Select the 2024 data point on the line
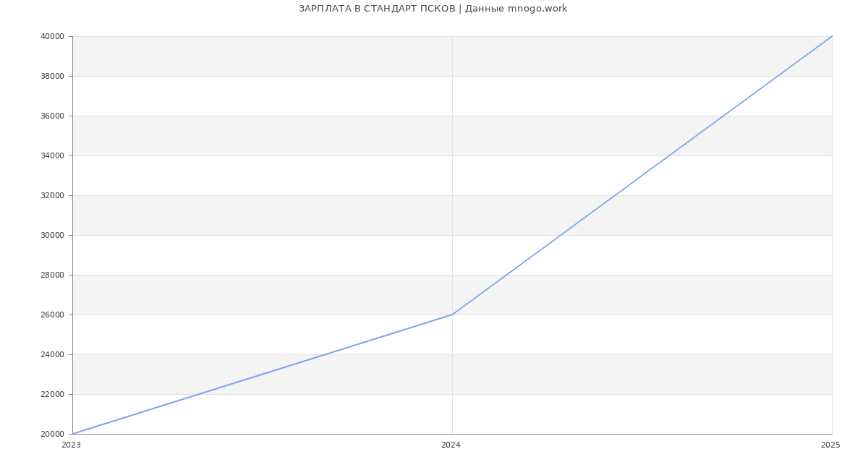The height and width of the screenshot is (470, 868). (x=452, y=315)
